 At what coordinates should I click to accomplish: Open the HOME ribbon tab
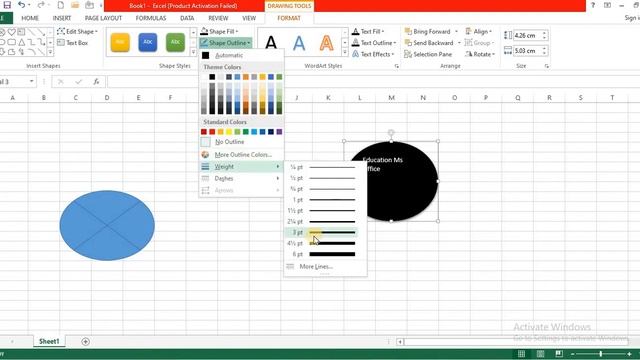coord(30,18)
